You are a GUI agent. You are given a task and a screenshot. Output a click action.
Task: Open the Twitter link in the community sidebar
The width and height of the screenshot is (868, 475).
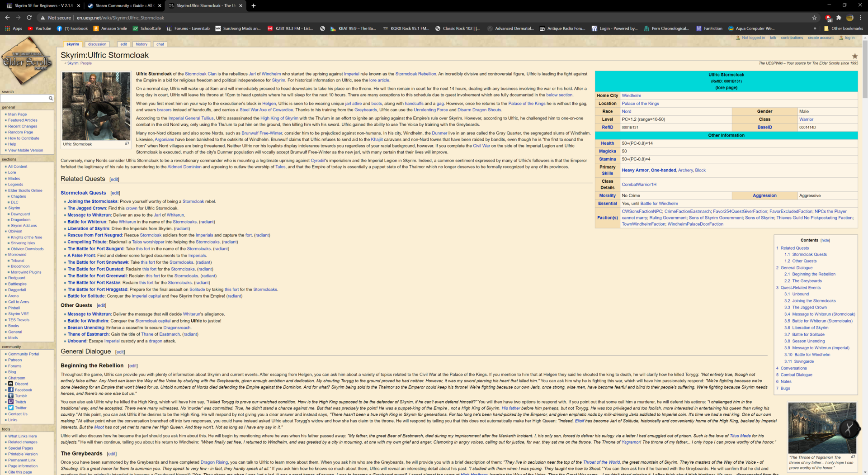tap(21, 408)
